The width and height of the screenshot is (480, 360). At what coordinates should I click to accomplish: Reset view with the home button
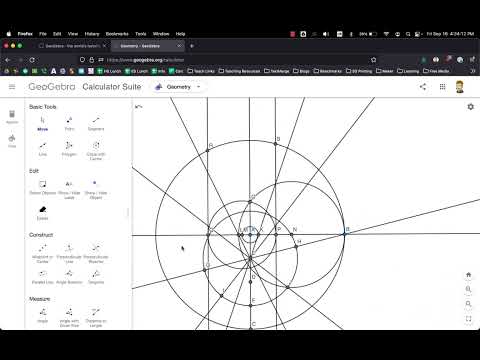coord(468,275)
